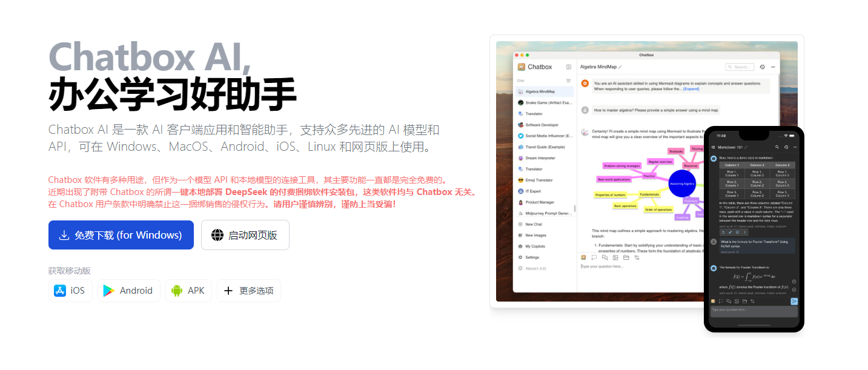Expand 更多选项 for more download options
868x370 pixels.
tap(249, 291)
